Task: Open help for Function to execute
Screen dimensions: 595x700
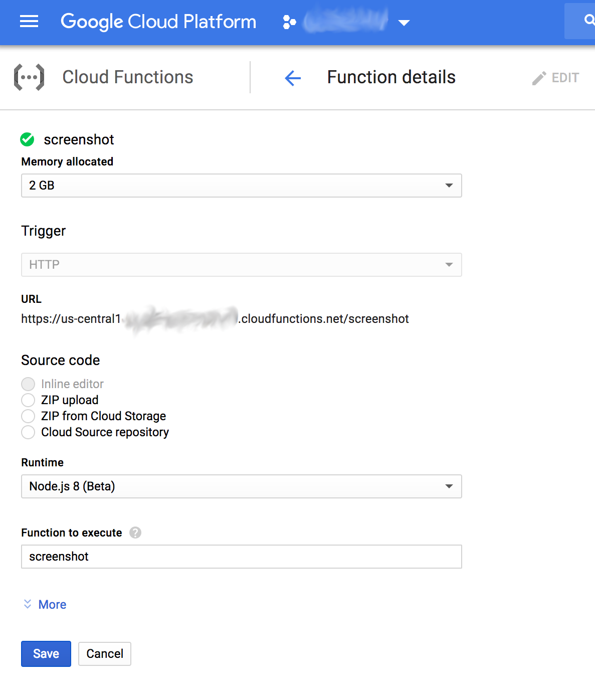Action: [135, 533]
